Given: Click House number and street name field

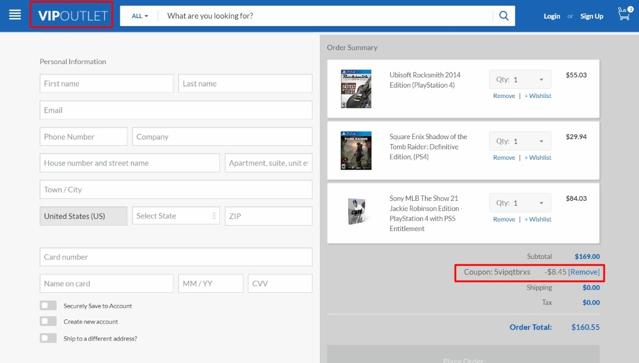Looking at the screenshot, I should pyautogui.click(x=130, y=163).
